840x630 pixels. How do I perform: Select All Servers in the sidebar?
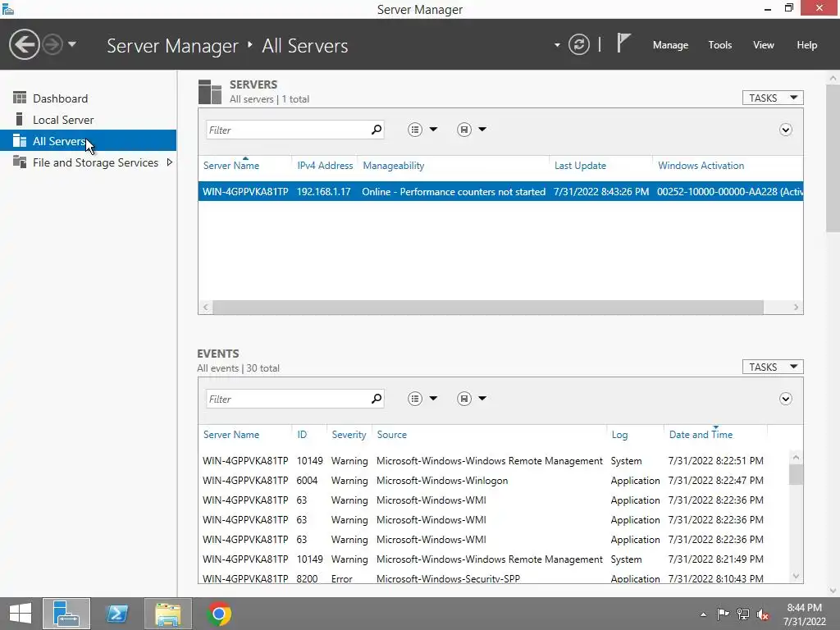(88, 141)
